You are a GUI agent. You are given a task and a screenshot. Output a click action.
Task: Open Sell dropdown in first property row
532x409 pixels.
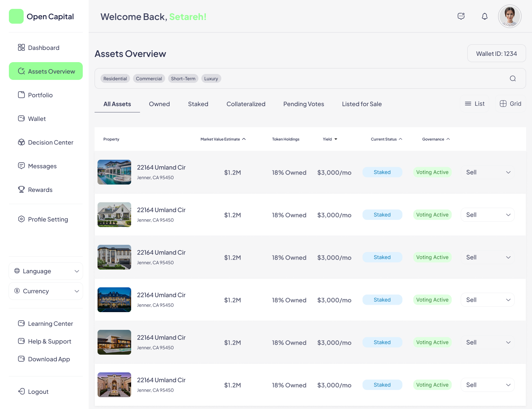(x=488, y=172)
